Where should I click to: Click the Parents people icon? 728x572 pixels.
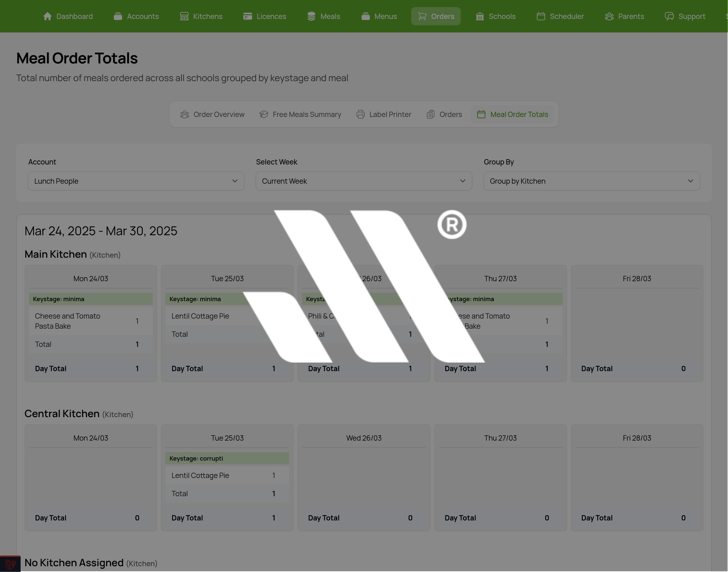click(x=609, y=16)
